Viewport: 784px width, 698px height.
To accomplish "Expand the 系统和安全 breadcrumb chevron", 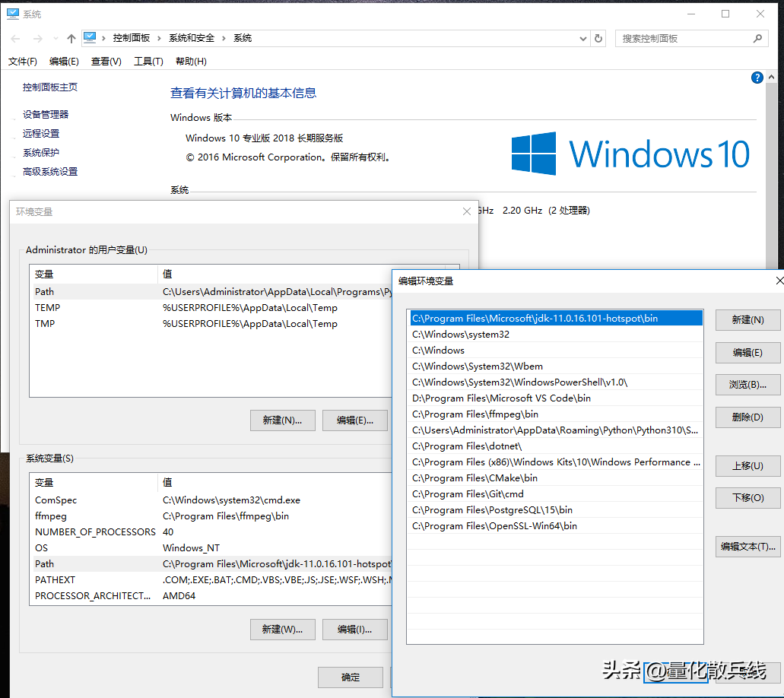I will click(224, 38).
